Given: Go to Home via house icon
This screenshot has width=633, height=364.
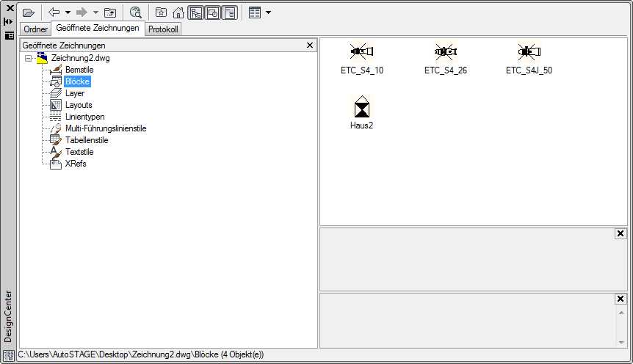Looking at the screenshot, I should (x=178, y=12).
